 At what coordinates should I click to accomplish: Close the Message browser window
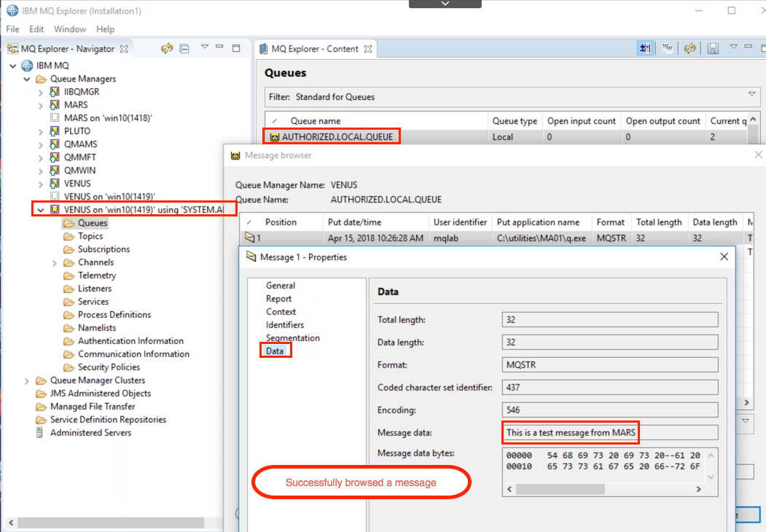click(758, 154)
